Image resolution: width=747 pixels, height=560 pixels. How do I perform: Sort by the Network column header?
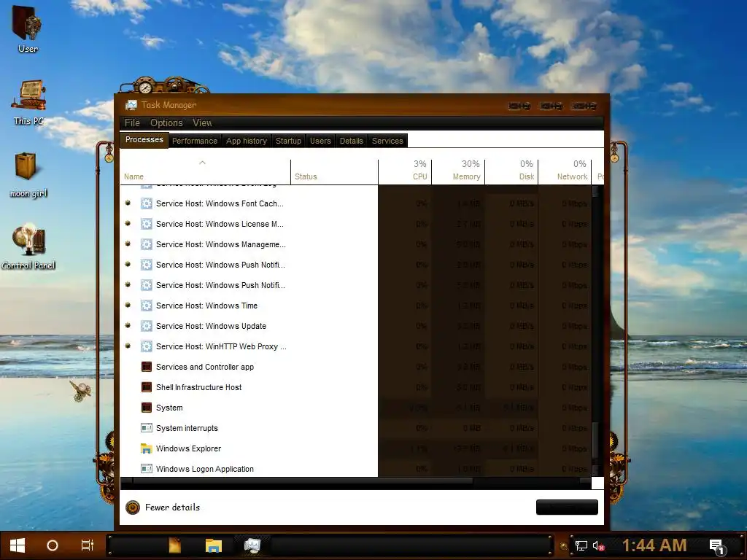tap(565, 171)
